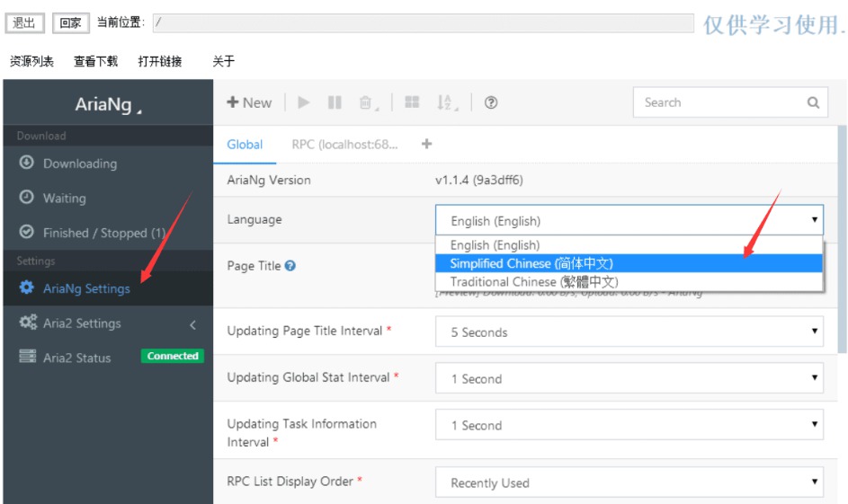Click the Finished / Stopped checkmark icon
Image resolution: width=848 pixels, height=504 pixels.
tap(26, 233)
